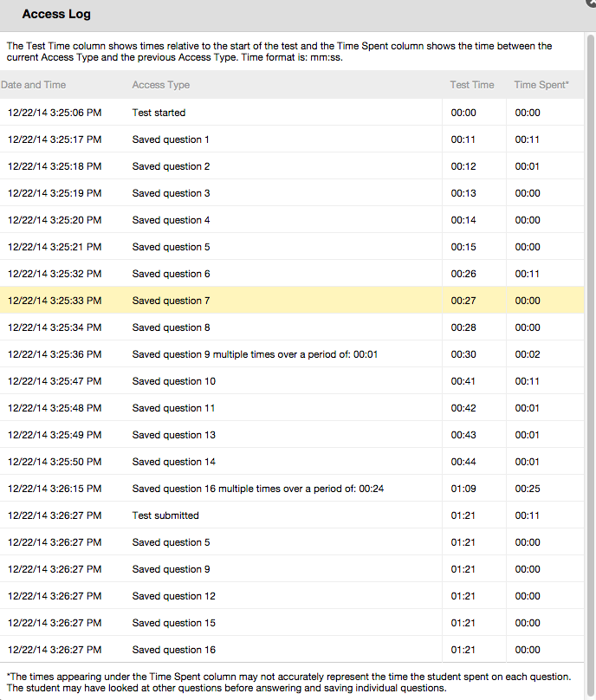
Task: Select the Saved question 16 multiple times entry
Action: 260,488
